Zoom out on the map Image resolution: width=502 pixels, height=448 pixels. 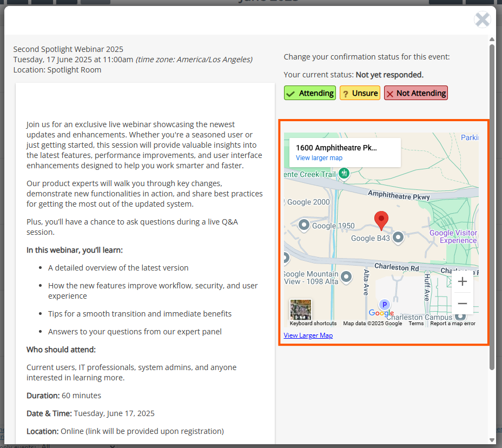[462, 304]
